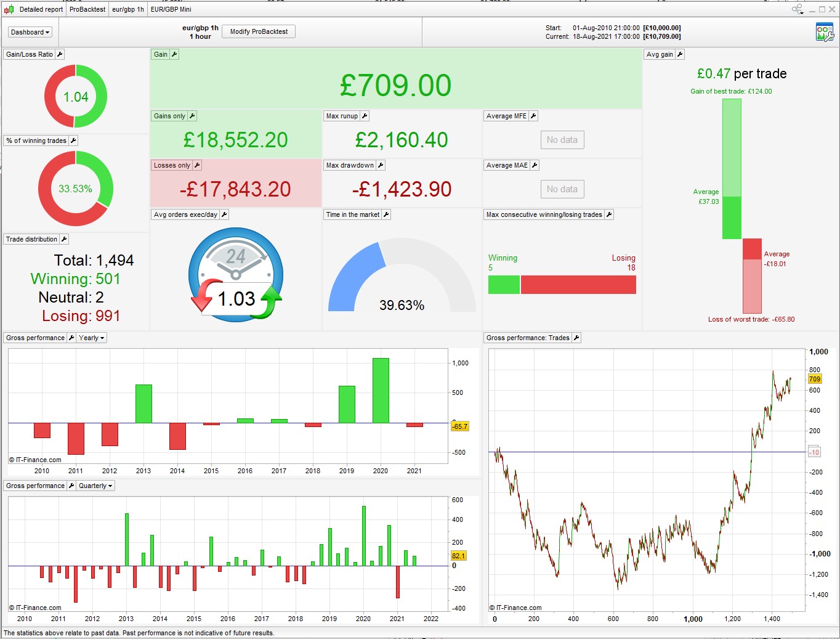Screen dimensions: 840x639
Task: Click No data under Average MAE
Action: [562, 189]
